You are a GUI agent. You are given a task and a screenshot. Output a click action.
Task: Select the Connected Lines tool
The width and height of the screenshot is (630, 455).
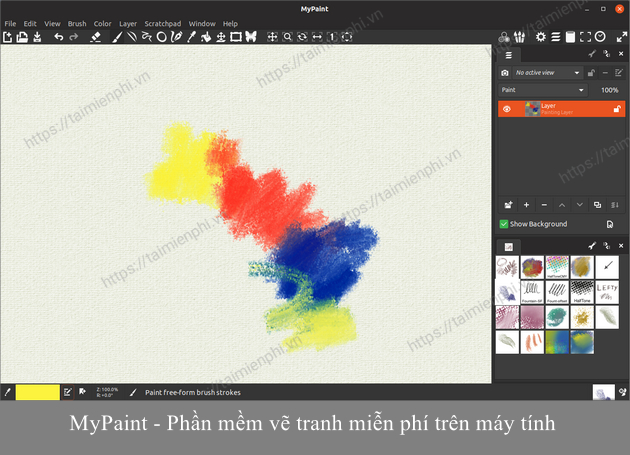(x=147, y=37)
